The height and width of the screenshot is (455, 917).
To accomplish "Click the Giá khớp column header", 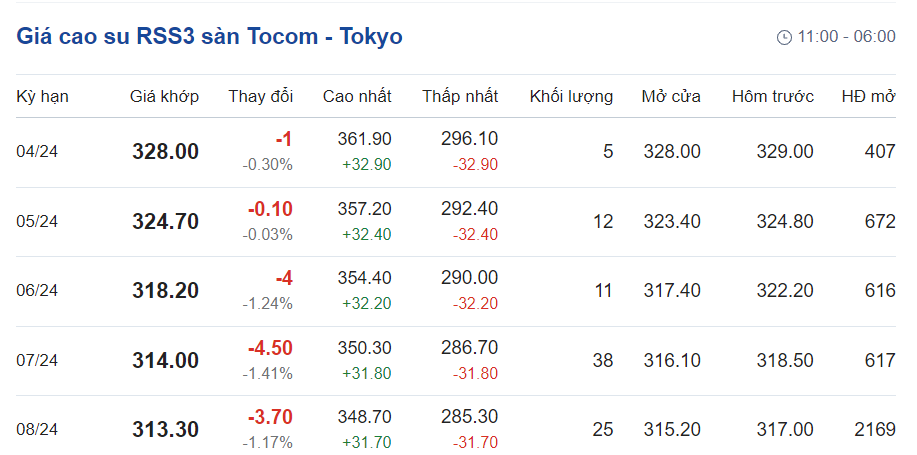I will click(x=164, y=97).
